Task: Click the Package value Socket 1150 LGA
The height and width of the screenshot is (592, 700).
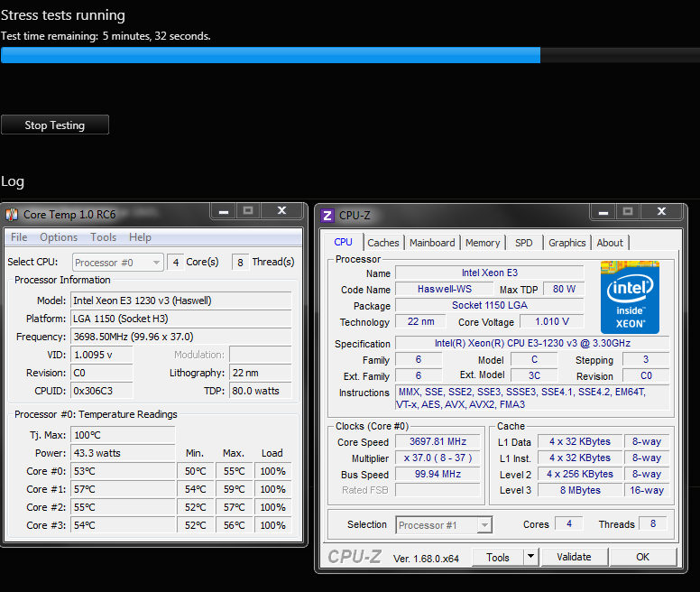Action: click(x=490, y=305)
